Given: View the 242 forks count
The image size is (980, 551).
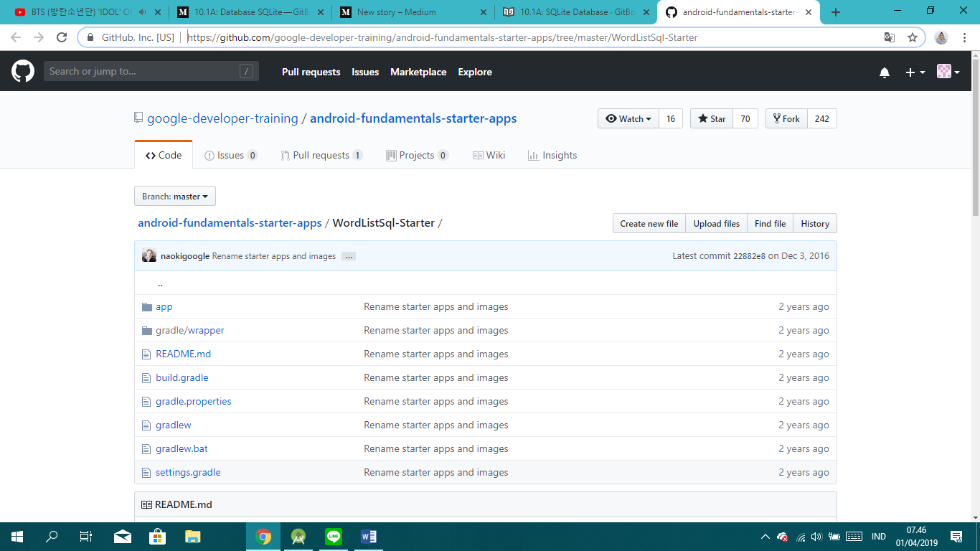Looking at the screenshot, I should [822, 118].
